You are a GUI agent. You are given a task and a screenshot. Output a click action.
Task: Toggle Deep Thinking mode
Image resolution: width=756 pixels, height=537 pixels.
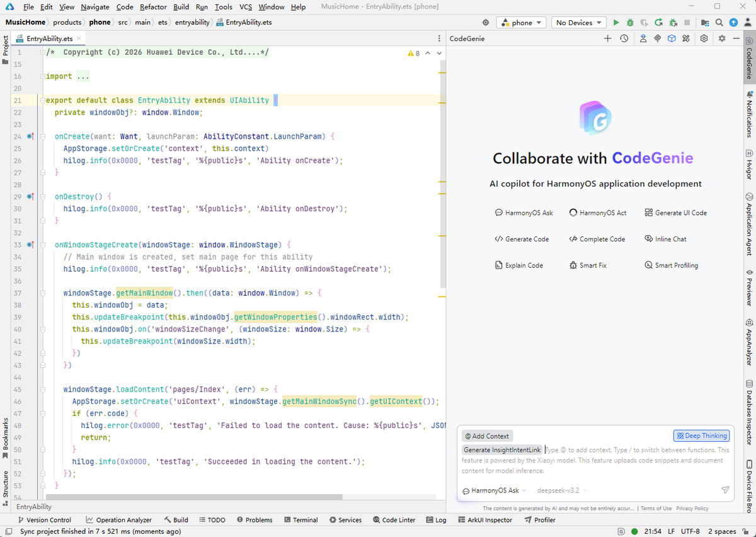[x=702, y=436]
